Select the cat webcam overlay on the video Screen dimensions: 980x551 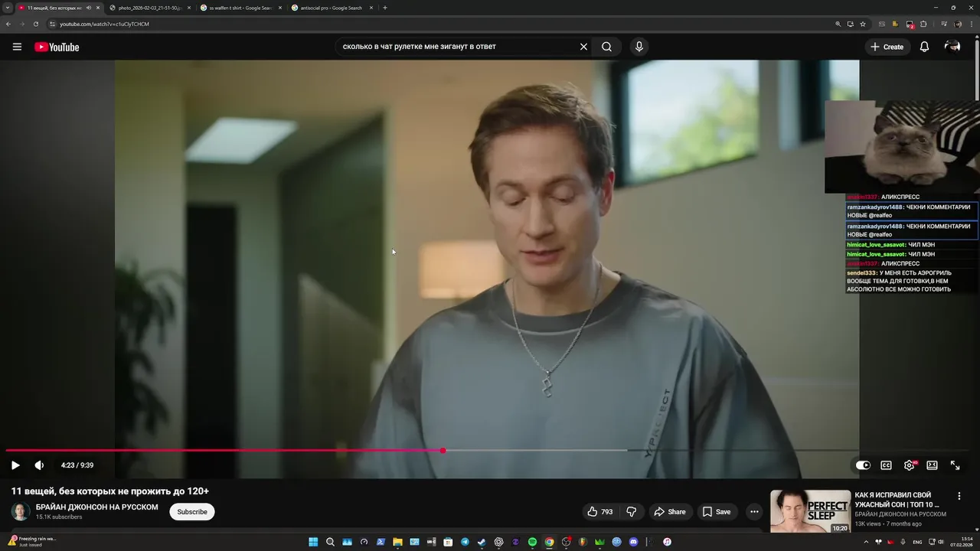coord(902,146)
